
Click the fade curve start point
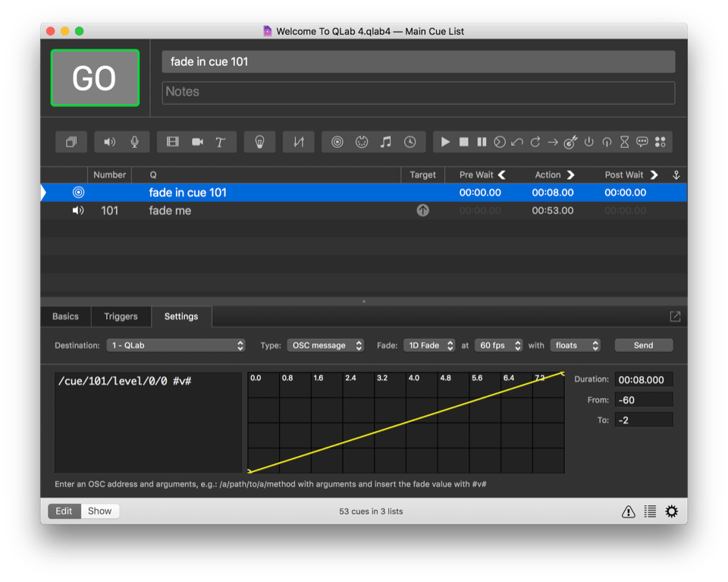pyautogui.click(x=249, y=471)
